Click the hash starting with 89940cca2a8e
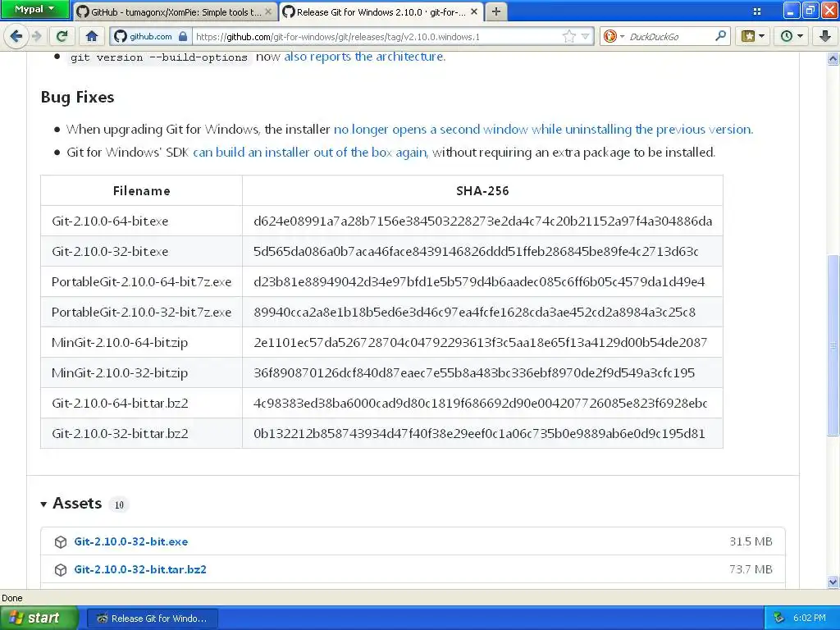840x630 pixels. (474, 312)
